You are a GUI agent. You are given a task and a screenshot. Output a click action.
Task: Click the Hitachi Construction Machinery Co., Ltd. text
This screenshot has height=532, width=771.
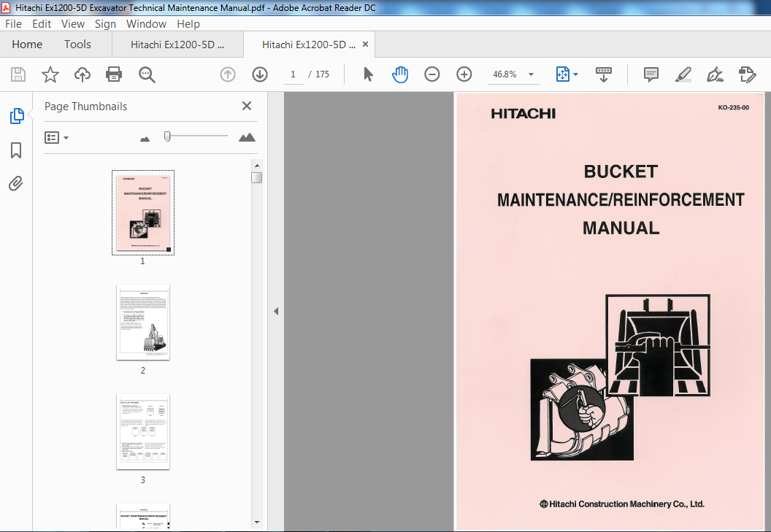pos(622,504)
